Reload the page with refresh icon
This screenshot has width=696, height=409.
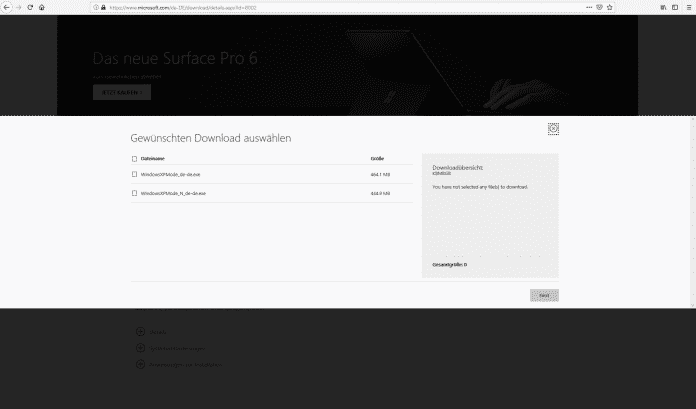(x=30, y=7)
